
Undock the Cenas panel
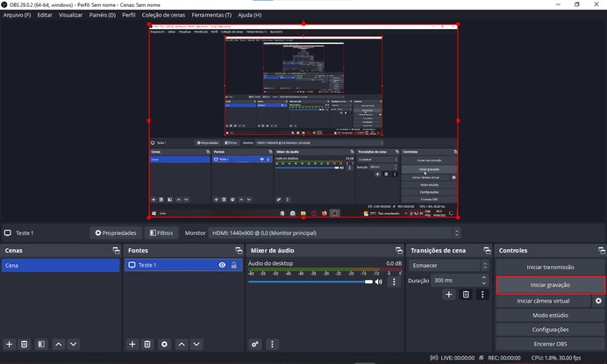116,251
